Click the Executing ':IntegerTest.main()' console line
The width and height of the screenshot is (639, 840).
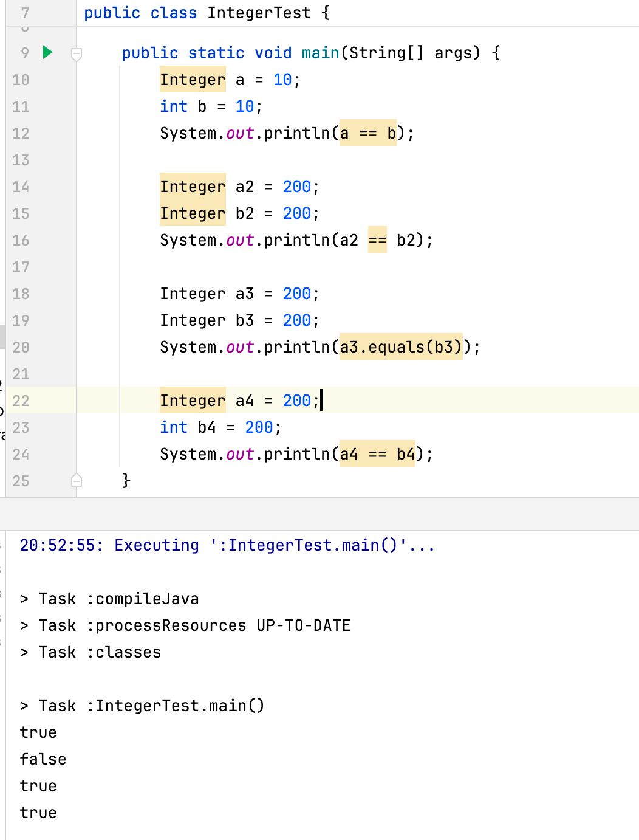tap(227, 545)
